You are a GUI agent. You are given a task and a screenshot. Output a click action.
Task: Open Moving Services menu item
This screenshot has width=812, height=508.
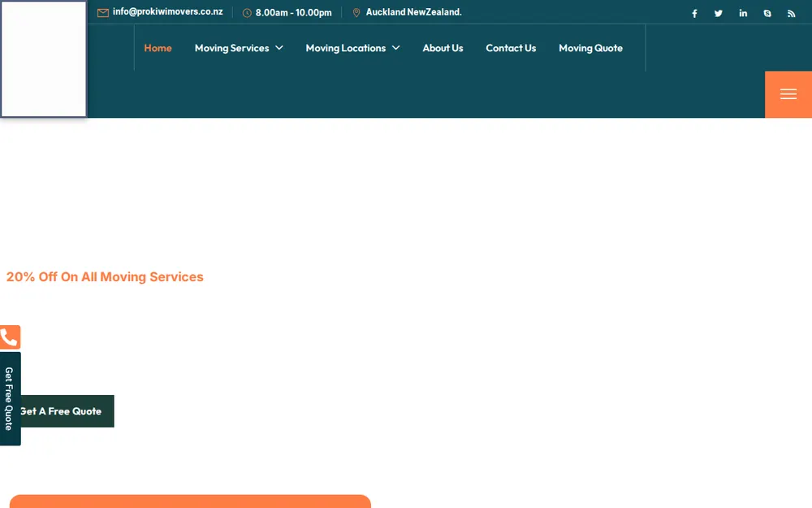(232, 48)
